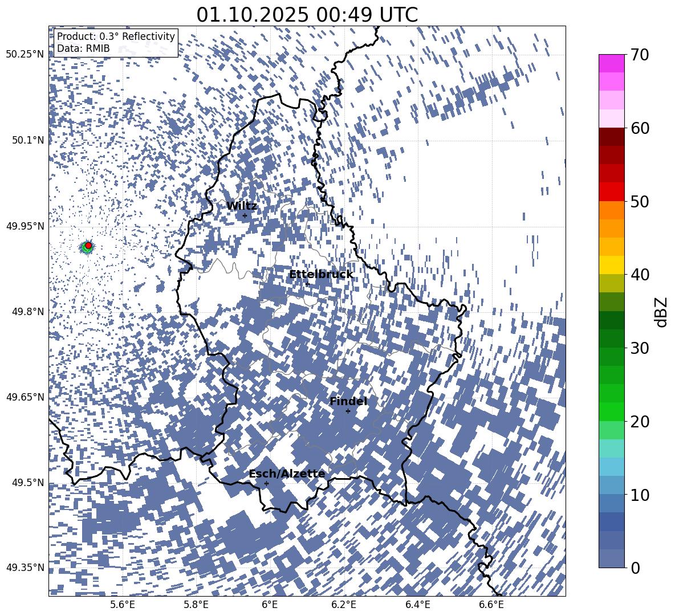Click the 50.25°N latitude label

[x=25, y=55]
